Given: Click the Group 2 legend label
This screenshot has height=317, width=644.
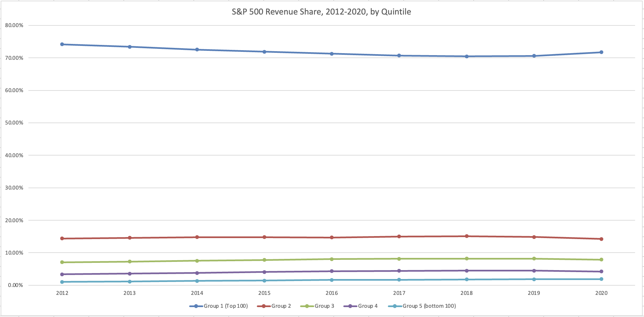Looking at the screenshot, I should pyautogui.click(x=281, y=306).
